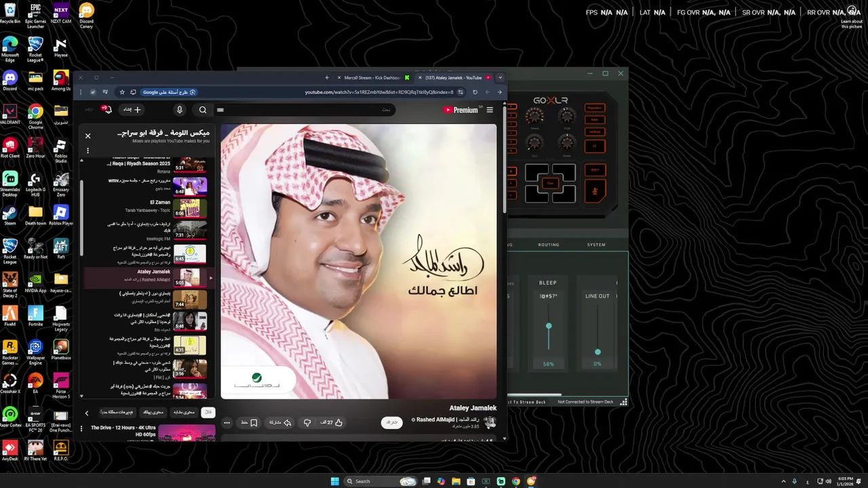The image size is (868, 488).
Task: Open Google Chrome from the taskbar
Action: click(x=516, y=481)
